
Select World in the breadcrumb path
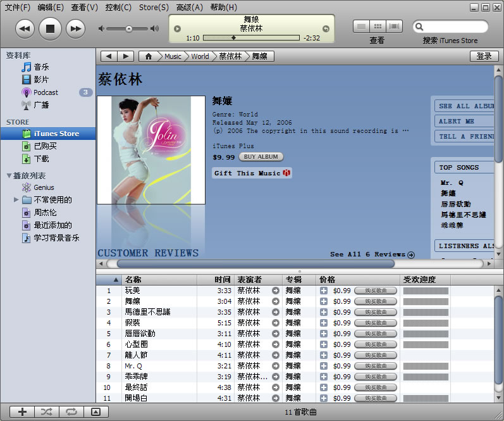coord(200,56)
